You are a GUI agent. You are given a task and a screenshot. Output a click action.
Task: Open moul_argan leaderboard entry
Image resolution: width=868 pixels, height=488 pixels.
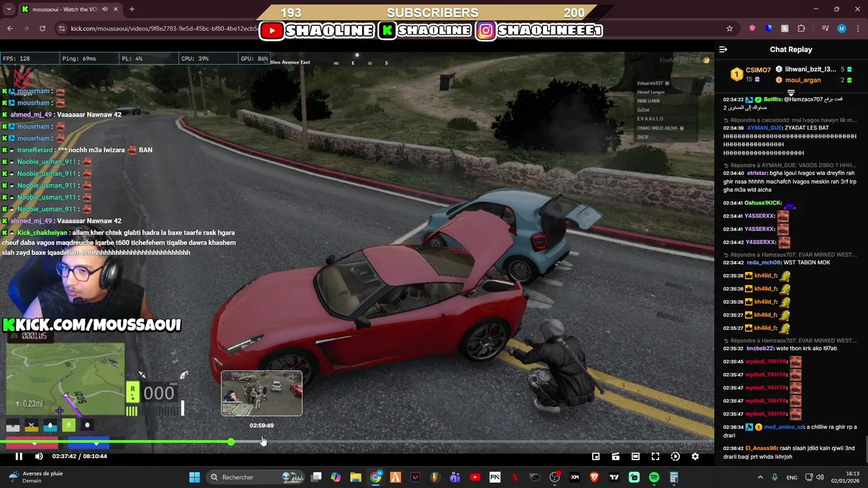point(803,80)
